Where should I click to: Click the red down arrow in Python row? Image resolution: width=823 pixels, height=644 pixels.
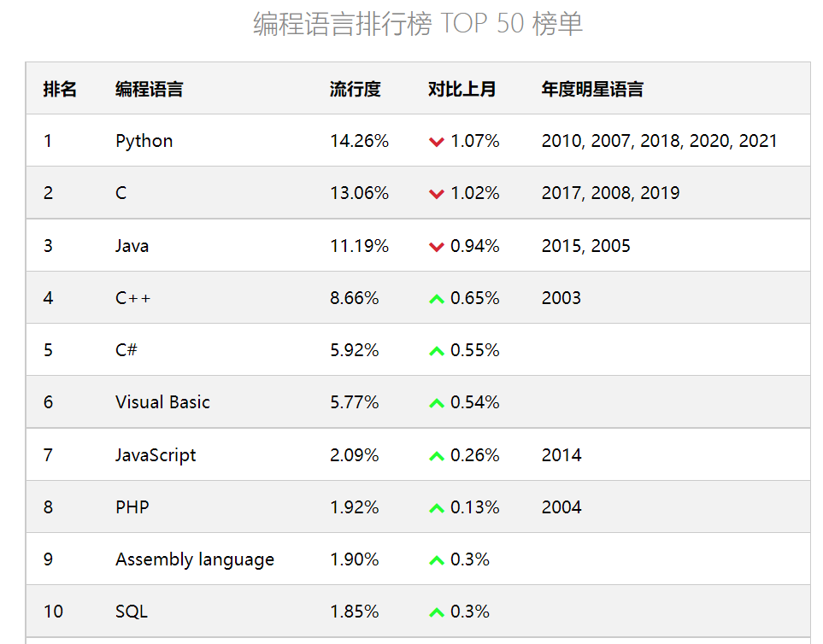coord(437,142)
